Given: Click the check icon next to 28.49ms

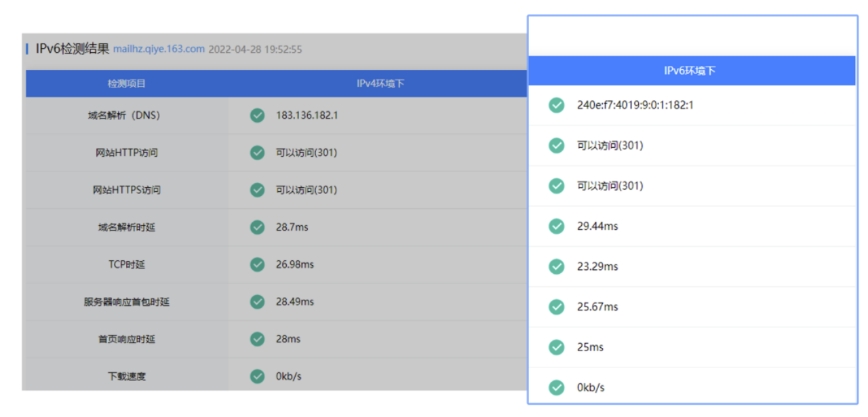Looking at the screenshot, I should pos(257,302).
